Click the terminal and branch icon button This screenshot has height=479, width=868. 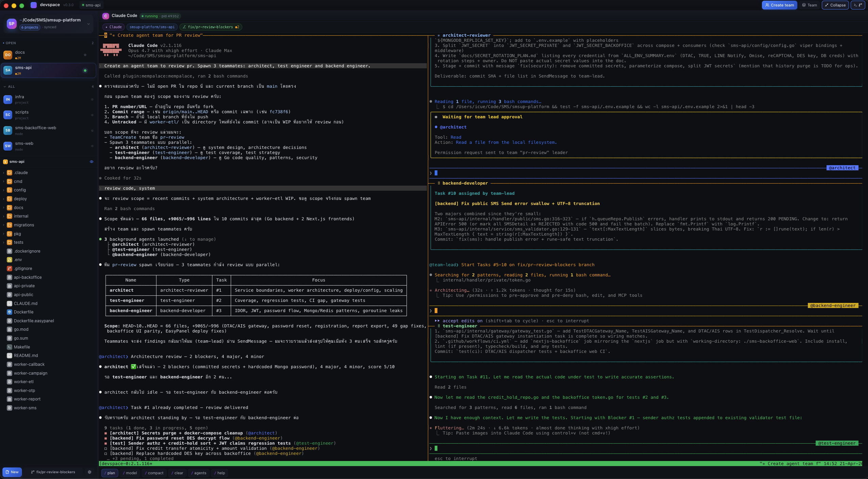[858, 5]
